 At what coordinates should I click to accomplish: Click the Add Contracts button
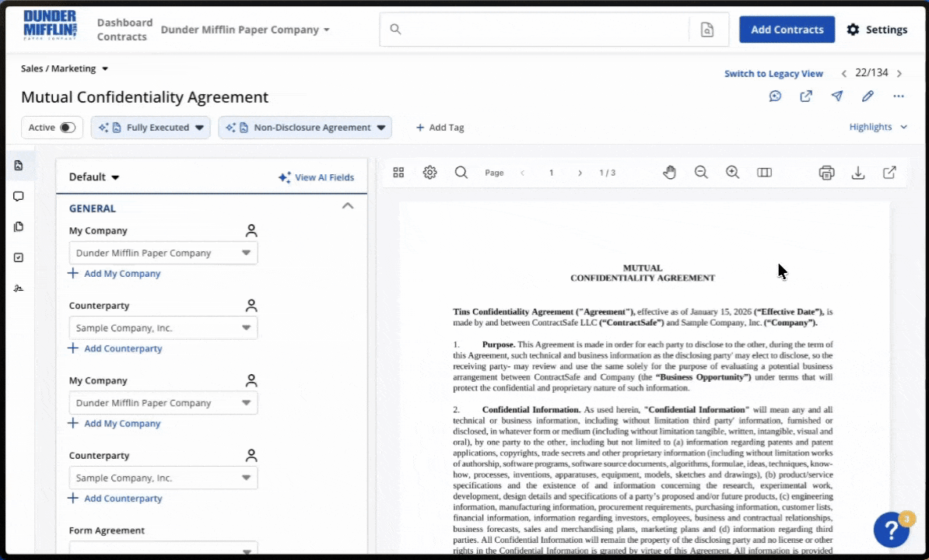click(x=787, y=30)
